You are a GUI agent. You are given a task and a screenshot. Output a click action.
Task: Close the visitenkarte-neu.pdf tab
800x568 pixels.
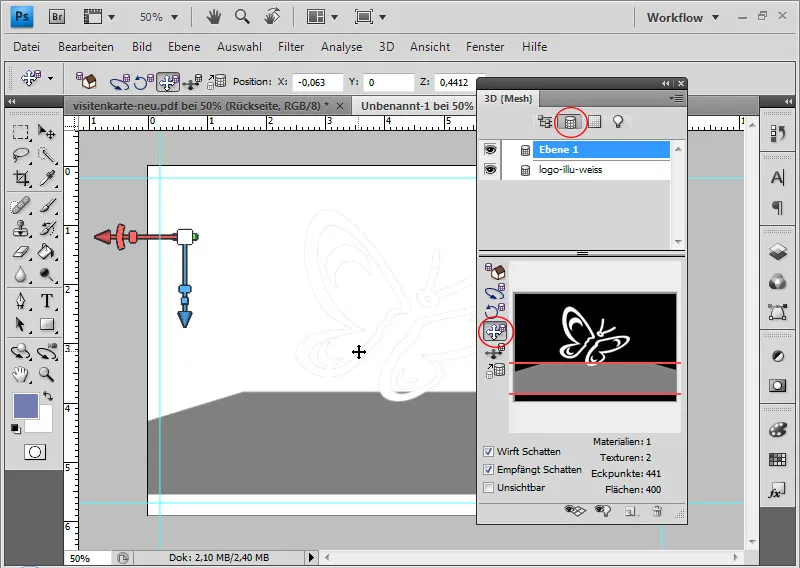pyautogui.click(x=340, y=106)
